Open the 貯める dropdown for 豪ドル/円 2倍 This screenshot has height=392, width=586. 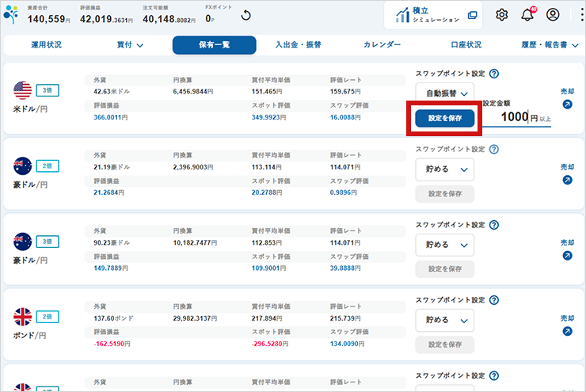click(x=445, y=169)
